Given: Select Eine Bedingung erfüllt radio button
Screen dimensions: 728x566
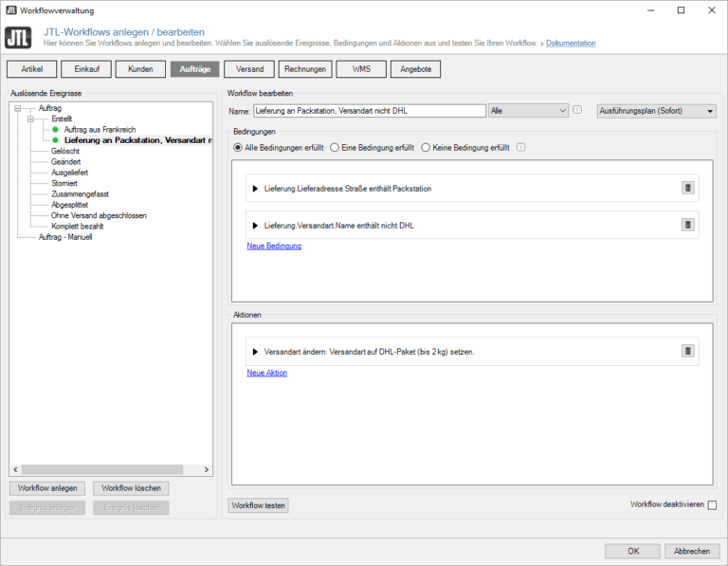Looking at the screenshot, I should click(x=335, y=148).
